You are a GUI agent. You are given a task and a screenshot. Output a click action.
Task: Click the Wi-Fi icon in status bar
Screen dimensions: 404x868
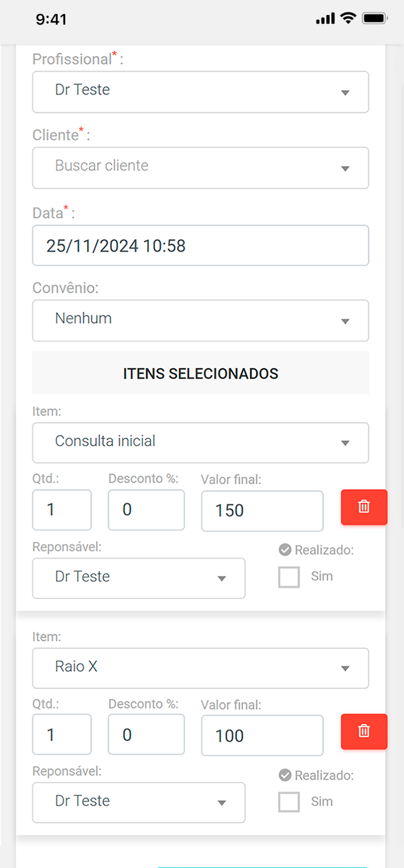pos(348,19)
